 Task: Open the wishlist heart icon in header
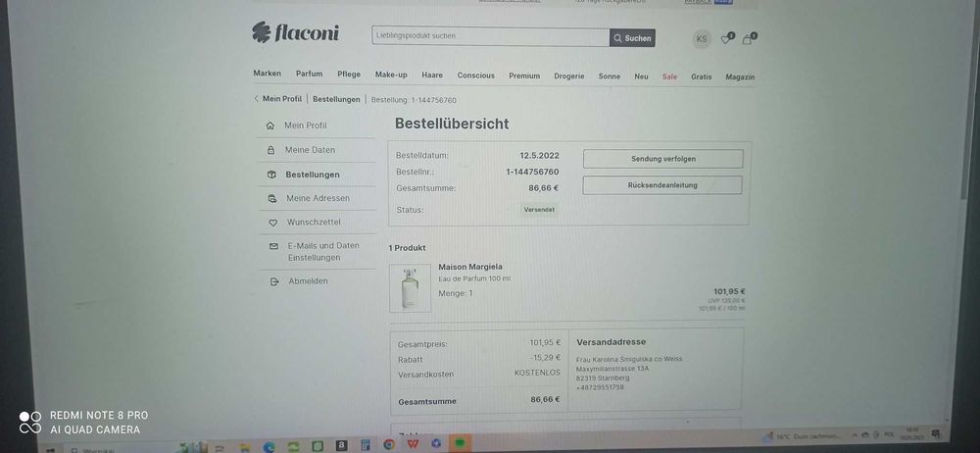point(727,39)
